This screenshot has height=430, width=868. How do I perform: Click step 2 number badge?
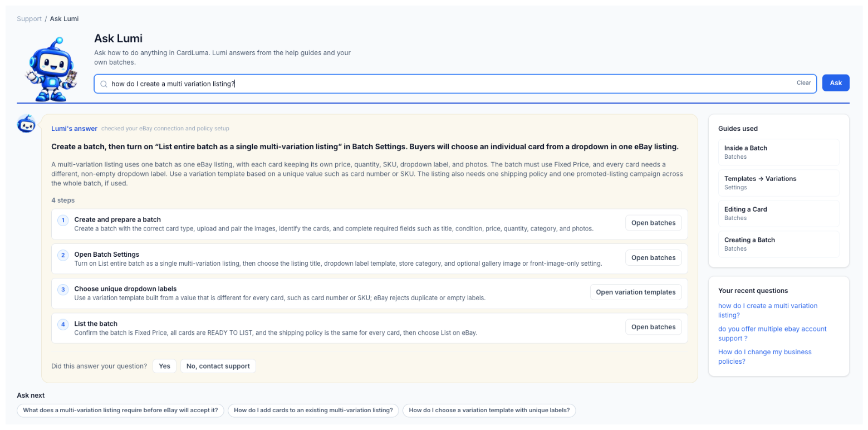click(63, 255)
